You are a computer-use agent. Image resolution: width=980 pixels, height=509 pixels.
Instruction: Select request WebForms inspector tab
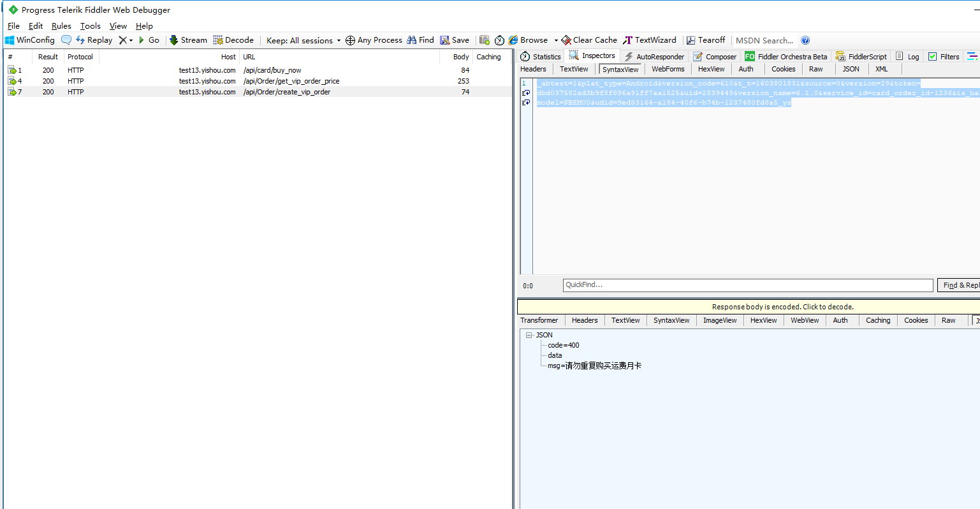668,69
